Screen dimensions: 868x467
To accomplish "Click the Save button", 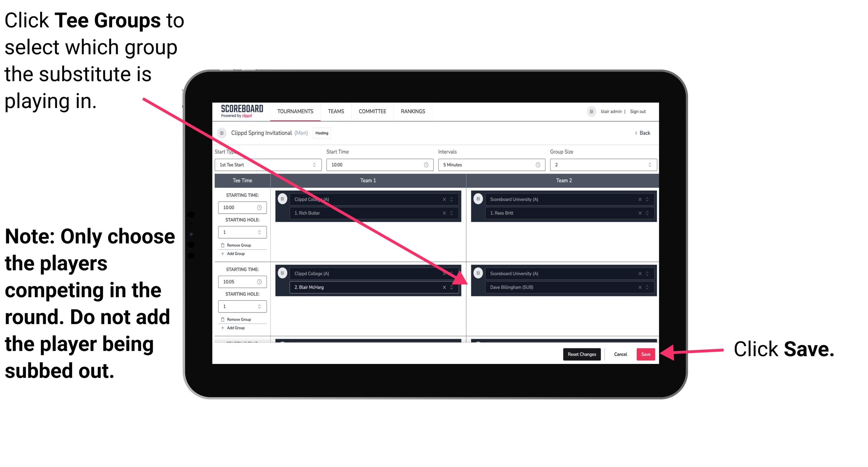I will 646,353.
